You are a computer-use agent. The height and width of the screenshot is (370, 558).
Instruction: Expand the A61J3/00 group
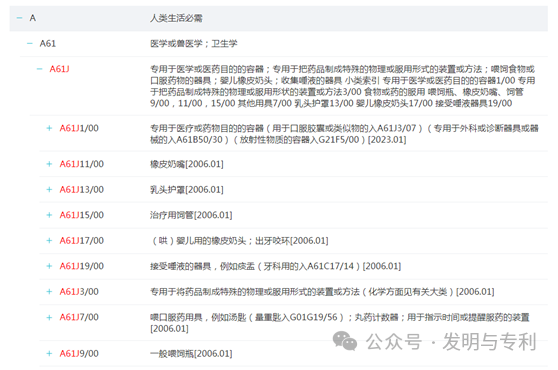(49, 292)
